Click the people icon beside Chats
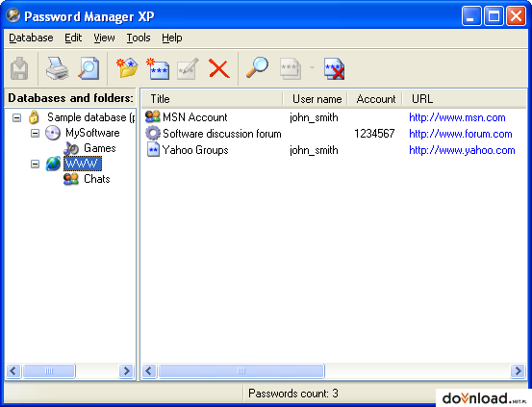The height and width of the screenshot is (407, 532). (71, 179)
